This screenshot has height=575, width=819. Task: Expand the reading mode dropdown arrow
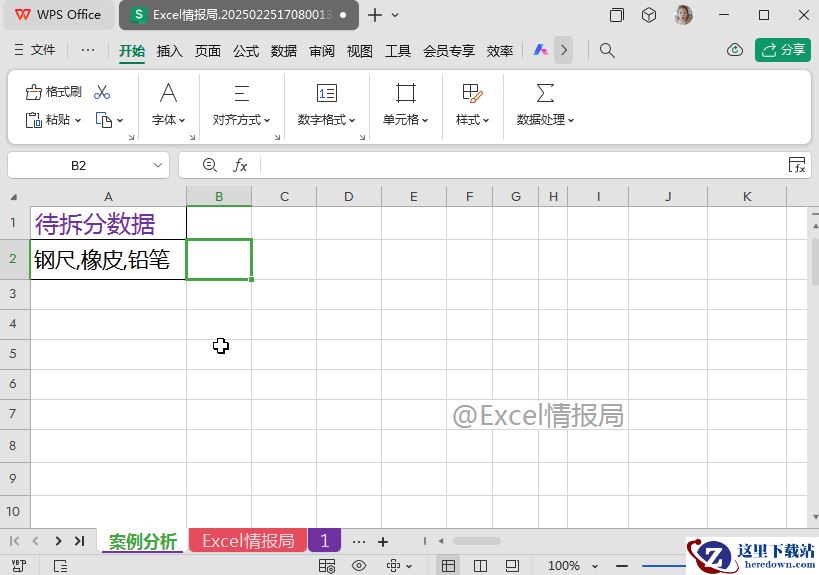(x=409, y=566)
